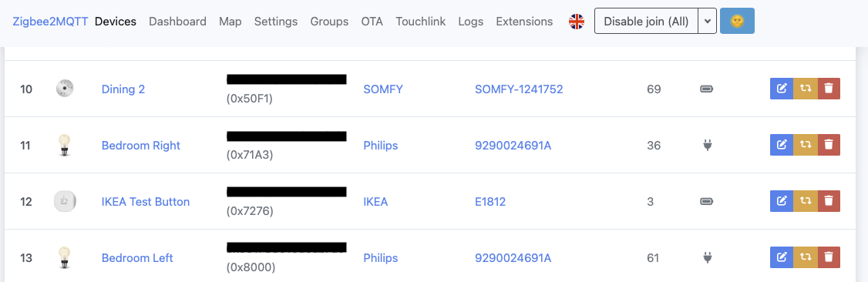Click reconfigure icon for Bedroom Right
This screenshot has width=868, height=282.
pos(806,145)
